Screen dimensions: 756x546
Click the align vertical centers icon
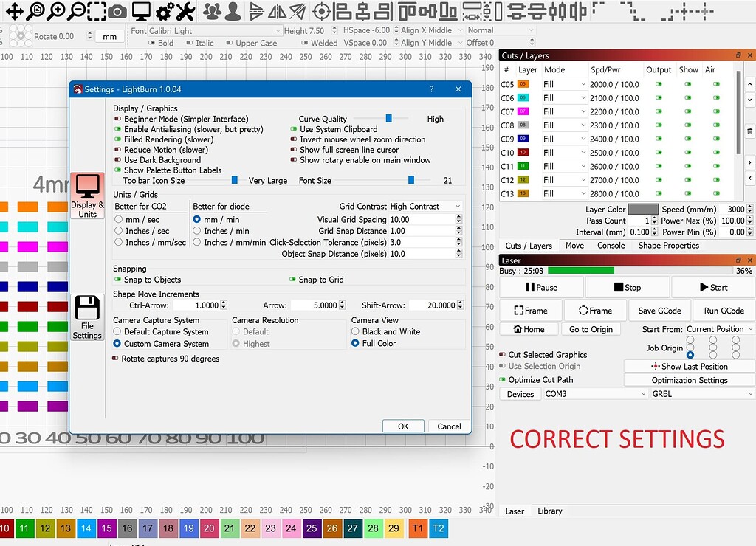point(427,11)
